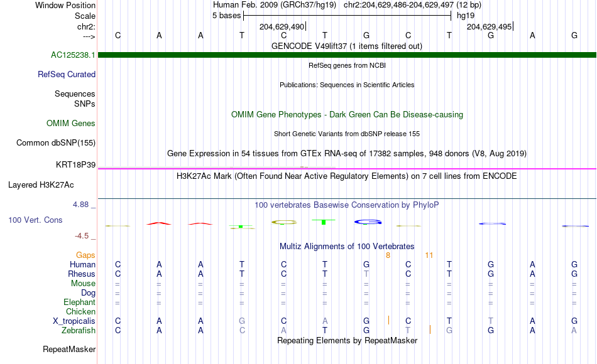Select the Mouse species label
597x364 pixels.
[x=83, y=284]
